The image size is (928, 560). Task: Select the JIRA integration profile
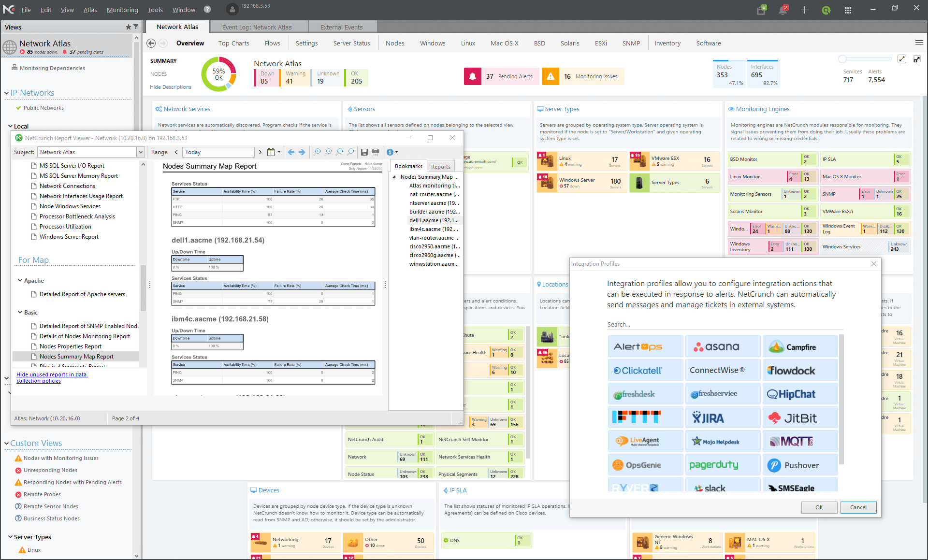tap(722, 417)
